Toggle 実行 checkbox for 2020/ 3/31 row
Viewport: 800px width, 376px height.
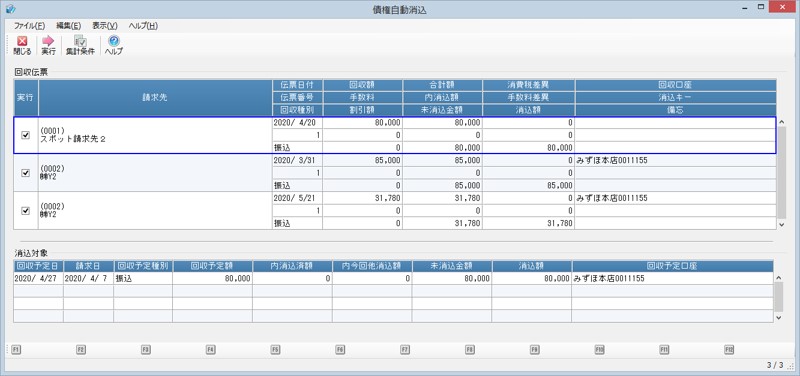click(x=26, y=173)
